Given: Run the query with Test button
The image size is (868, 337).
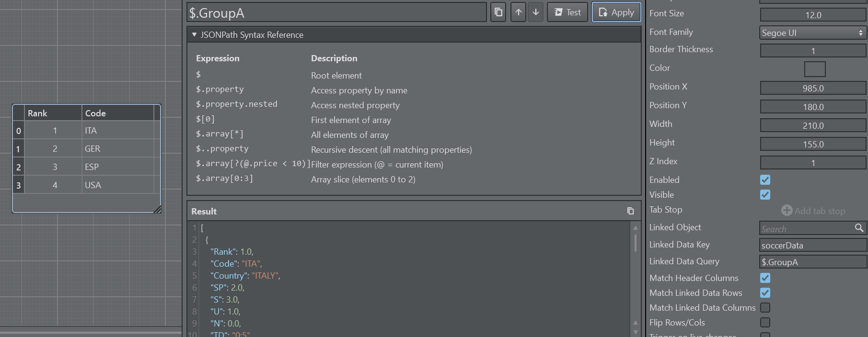Looking at the screenshot, I should coord(567,12).
